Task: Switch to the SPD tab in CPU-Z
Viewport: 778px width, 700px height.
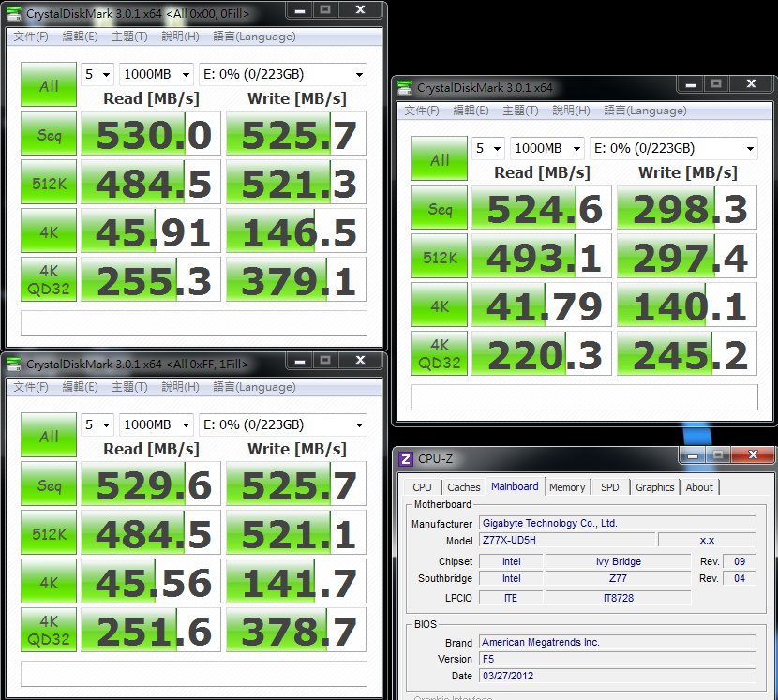Action: pos(609,487)
